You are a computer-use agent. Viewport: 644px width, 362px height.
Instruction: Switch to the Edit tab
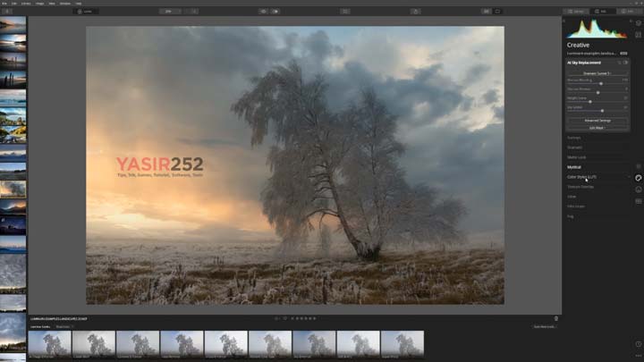point(602,12)
